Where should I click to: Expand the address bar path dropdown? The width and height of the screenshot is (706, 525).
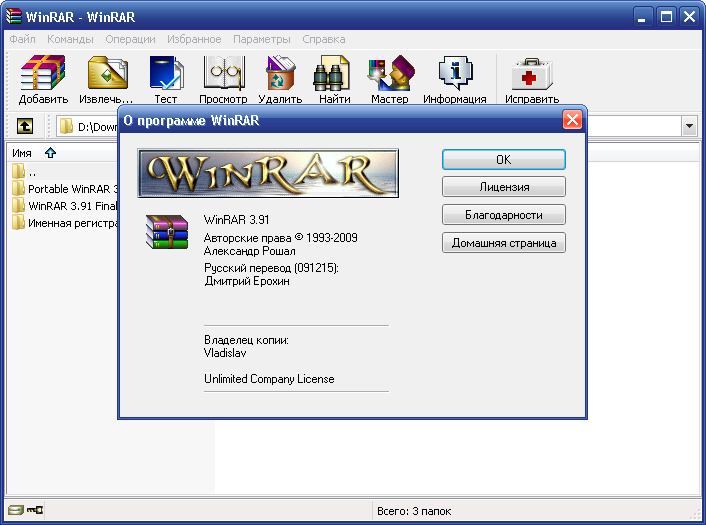[x=689, y=127]
